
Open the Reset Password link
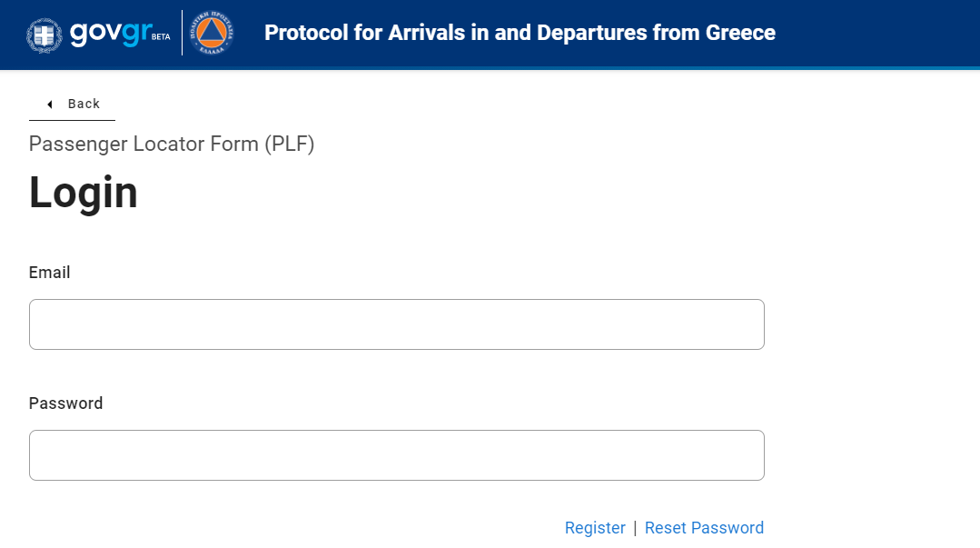click(x=704, y=528)
